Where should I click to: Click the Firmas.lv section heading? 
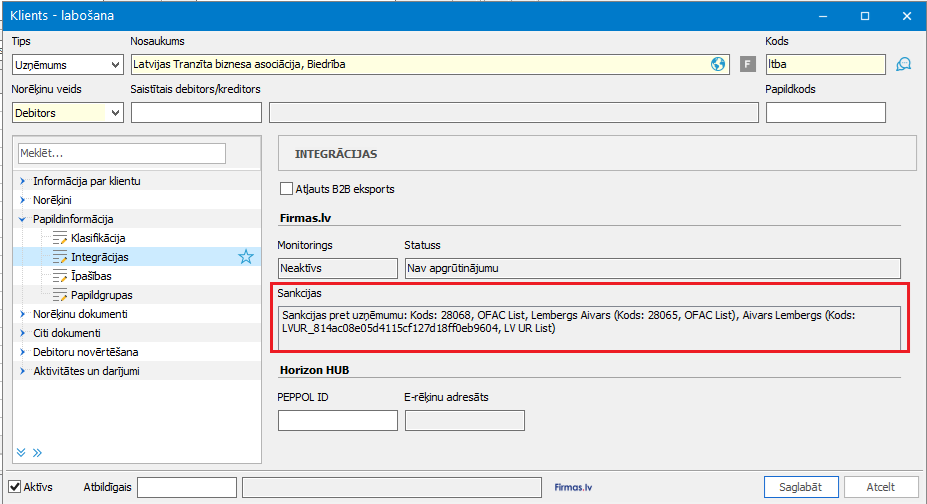point(305,218)
